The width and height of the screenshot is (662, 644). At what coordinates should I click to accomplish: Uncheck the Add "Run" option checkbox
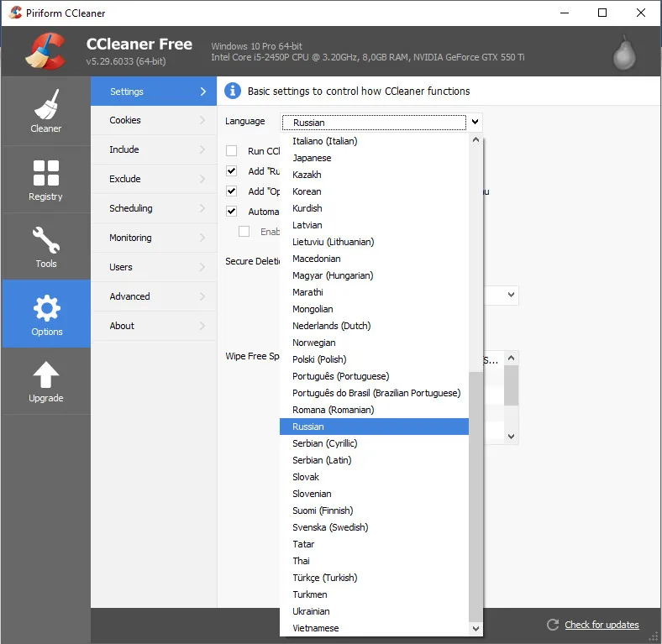click(x=231, y=171)
